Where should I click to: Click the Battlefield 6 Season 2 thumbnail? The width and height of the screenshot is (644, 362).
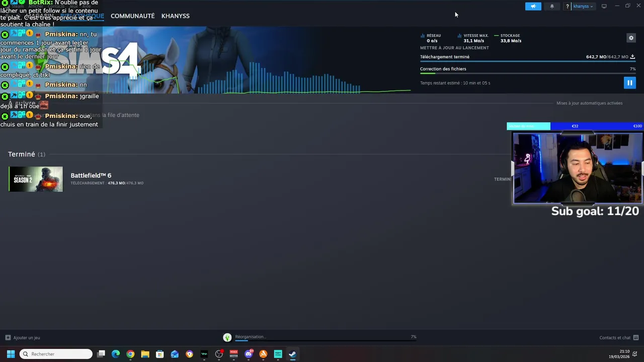36,179
